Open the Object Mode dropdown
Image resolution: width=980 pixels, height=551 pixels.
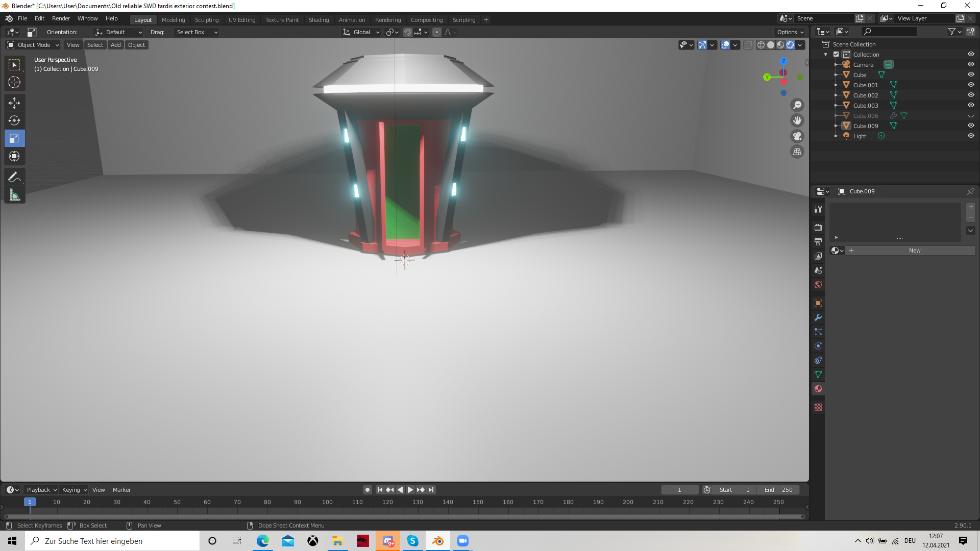tap(33, 45)
